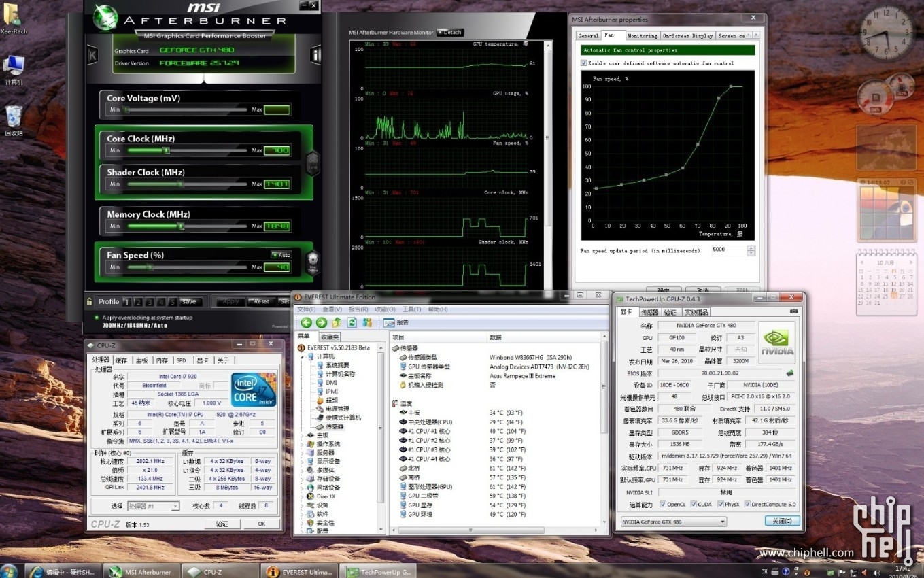Open 工具(T) menu in EVEREST
Viewport: 924px width, 578px height.
pyautogui.click(x=411, y=309)
